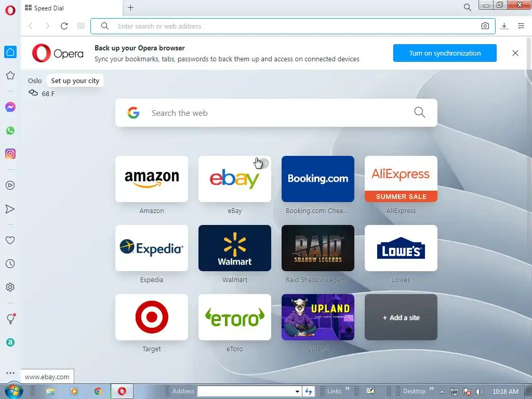532x399 pixels.
Task: Go forward with the forward arrow
Action: tap(47, 26)
